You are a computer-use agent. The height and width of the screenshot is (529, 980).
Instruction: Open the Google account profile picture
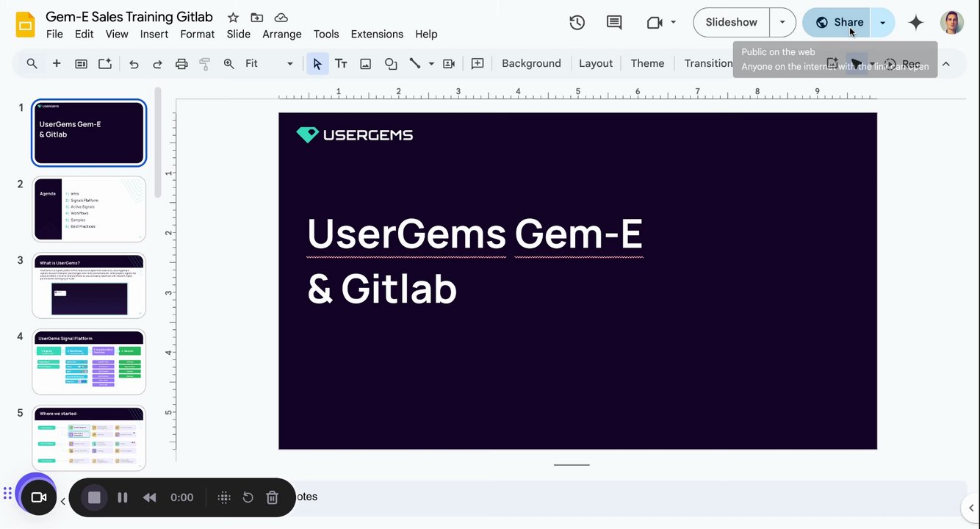[x=952, y=23]
